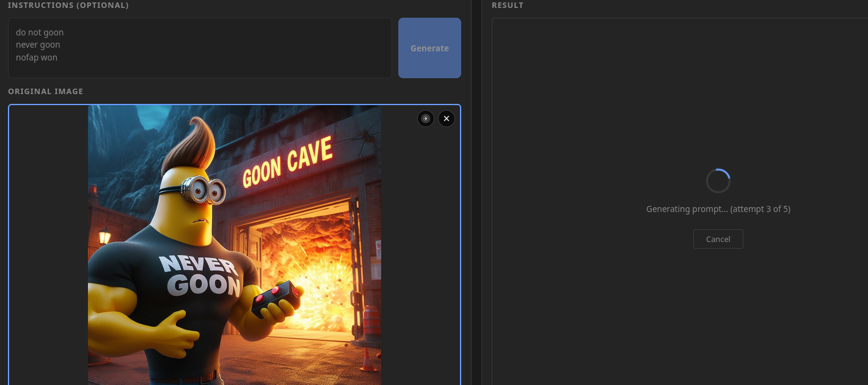The height and width of the screenshot is (385, 868).
Task: Click the detonator remote in the picture
Action: coord(278,298)
